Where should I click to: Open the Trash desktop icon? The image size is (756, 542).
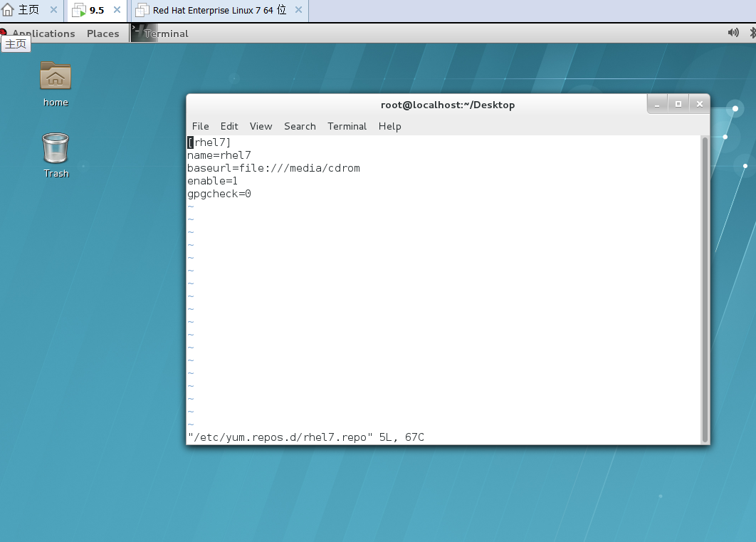(x=56, y=148)
